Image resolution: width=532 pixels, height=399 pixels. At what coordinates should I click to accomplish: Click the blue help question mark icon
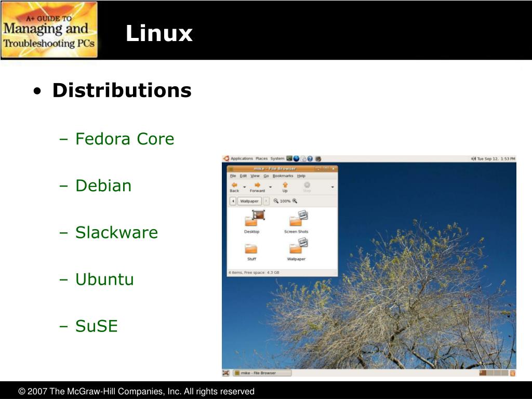point(310,158)
